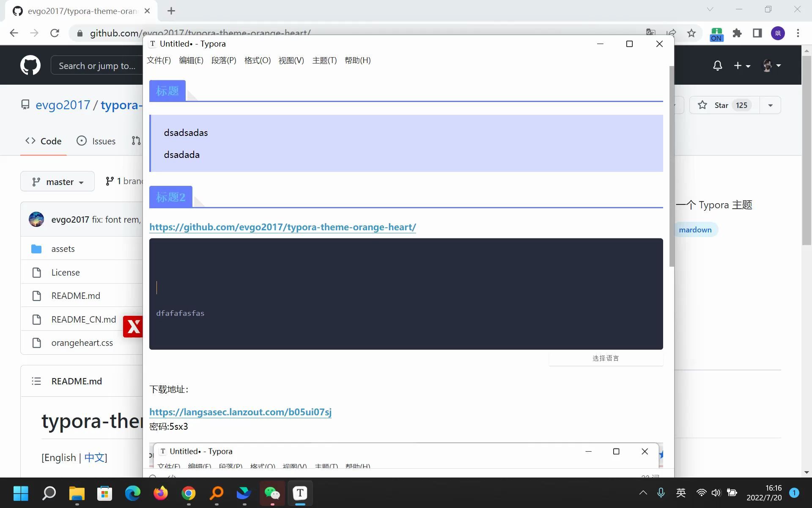
Task: Click the mardown topic tag
Action: pos(695,230)
